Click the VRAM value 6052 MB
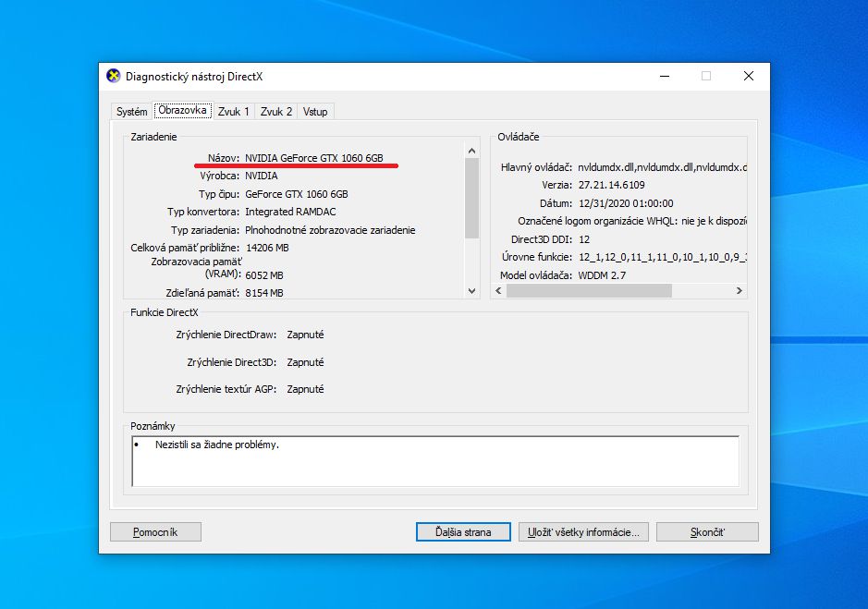This screenshot has width=868, height=609. (264, 275)
